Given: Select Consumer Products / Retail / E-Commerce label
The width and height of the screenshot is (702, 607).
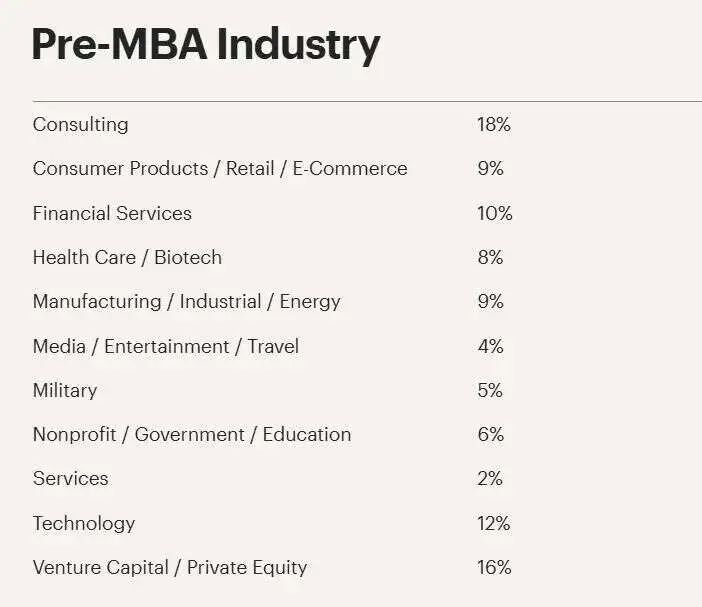Looking at the screenshot, I should coord(220,168).
